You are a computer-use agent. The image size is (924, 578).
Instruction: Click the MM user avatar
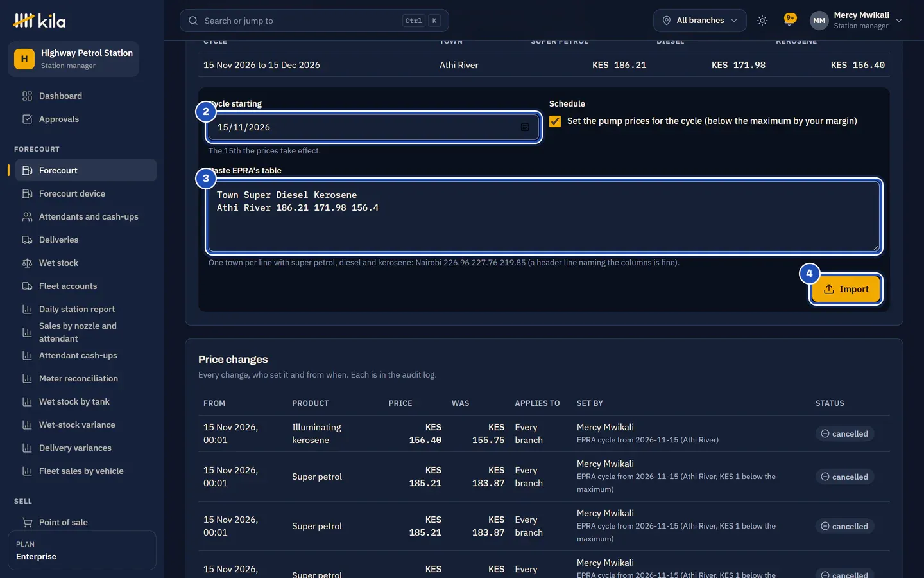(x=819, y=21)
